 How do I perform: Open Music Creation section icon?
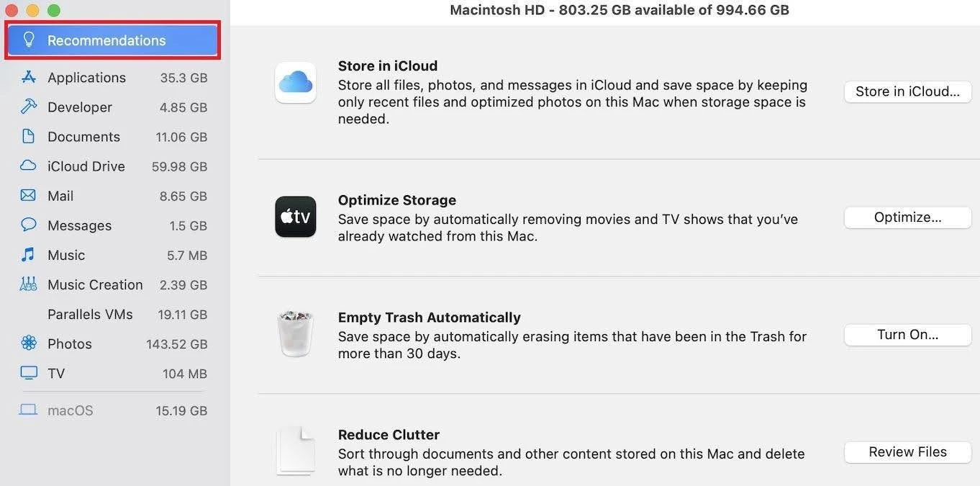[x=29, y=284]
